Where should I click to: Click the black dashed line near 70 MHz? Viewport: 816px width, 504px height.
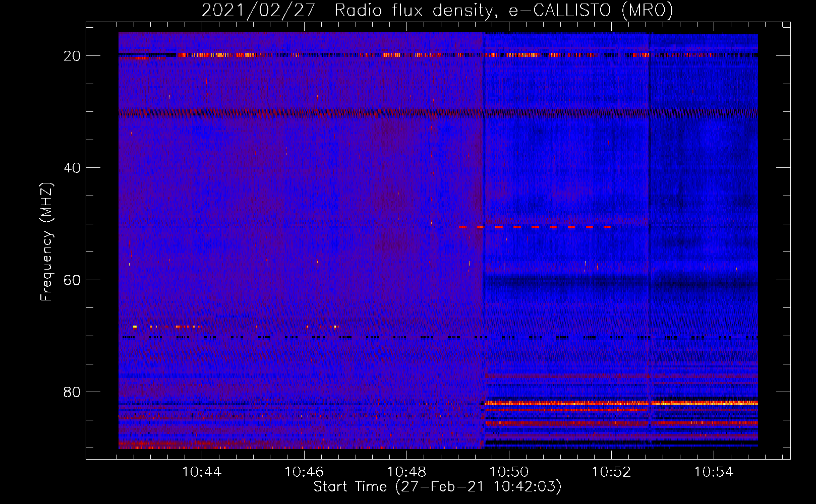point(440,337)
